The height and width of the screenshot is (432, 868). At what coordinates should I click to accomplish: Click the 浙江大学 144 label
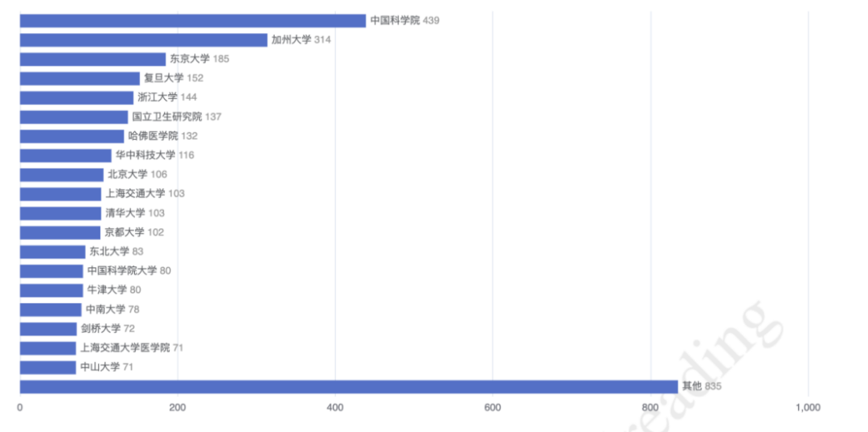point(167,97)
